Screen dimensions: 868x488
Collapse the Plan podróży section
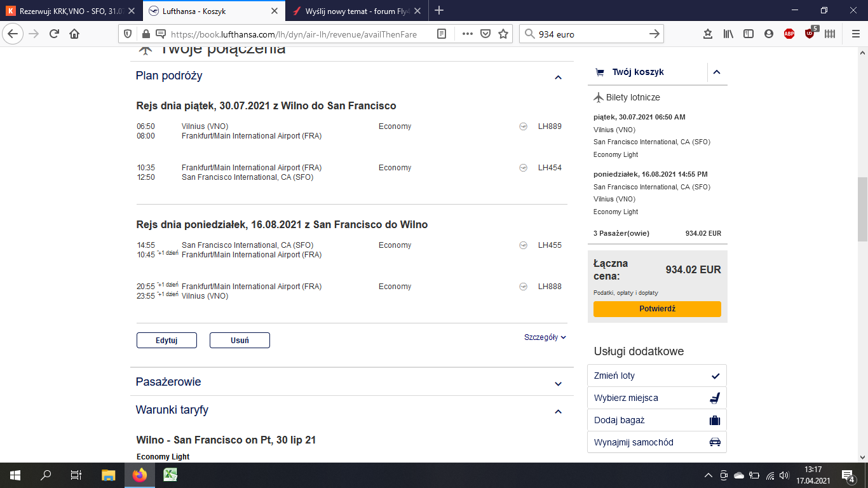pyautogui.click(x=559, y=78)
